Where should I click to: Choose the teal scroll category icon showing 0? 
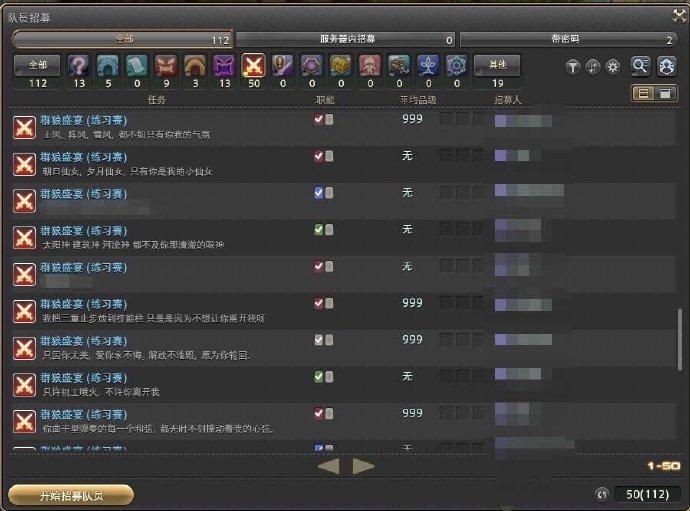(x=137, y=66)
